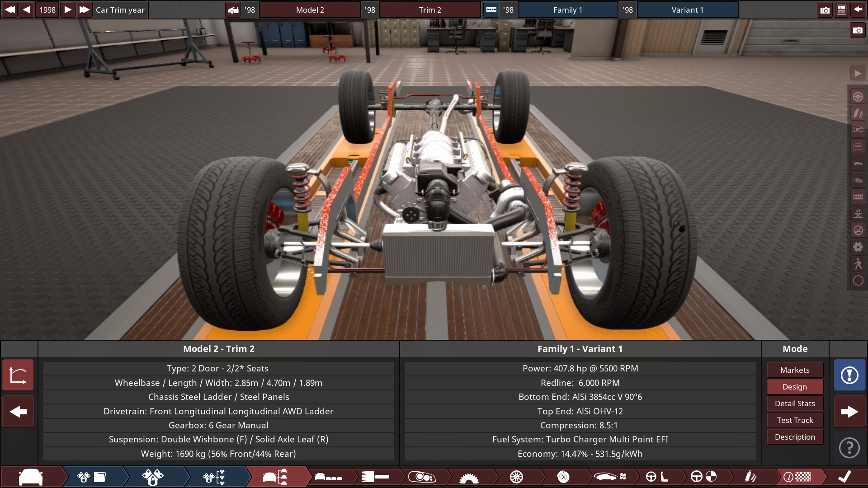
Task: Click the car model icon in the top bar
Action: coord(233,9)
